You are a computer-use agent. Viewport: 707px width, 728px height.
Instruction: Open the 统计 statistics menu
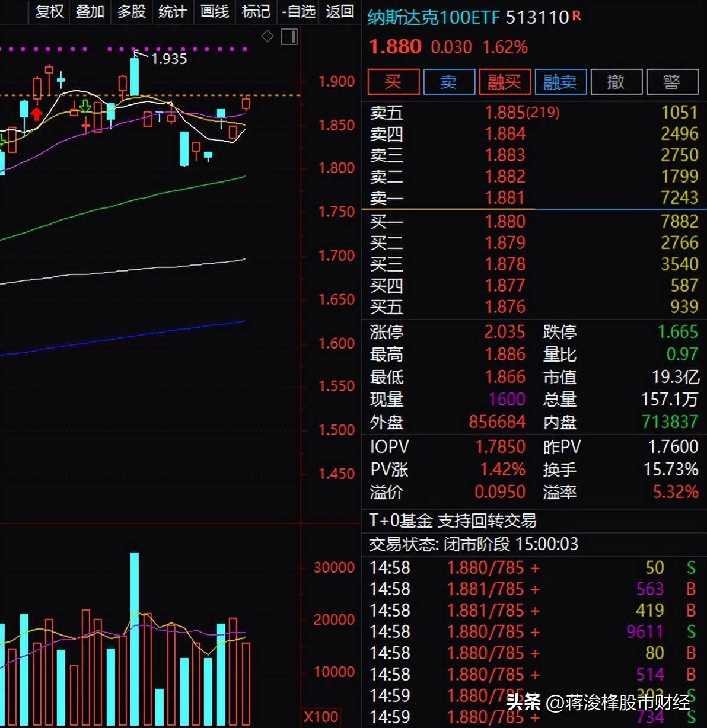coord(173,11)
